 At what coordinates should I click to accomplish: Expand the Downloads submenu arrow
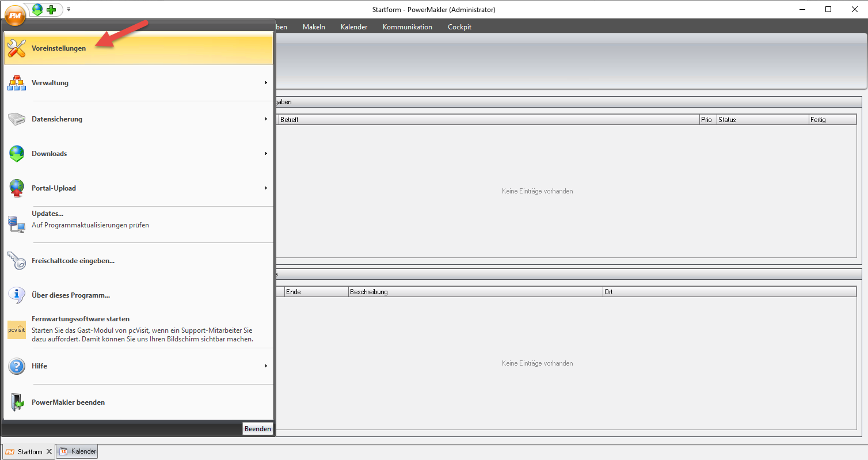point(266,154)
